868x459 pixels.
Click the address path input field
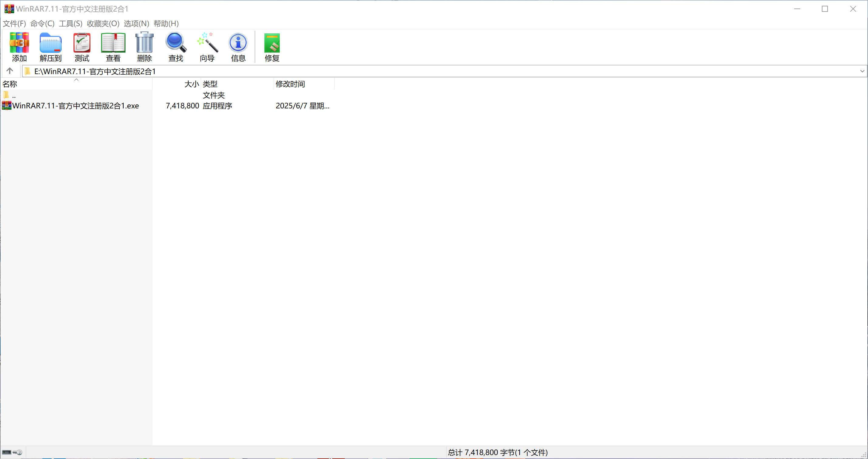[x=444, y=71]
